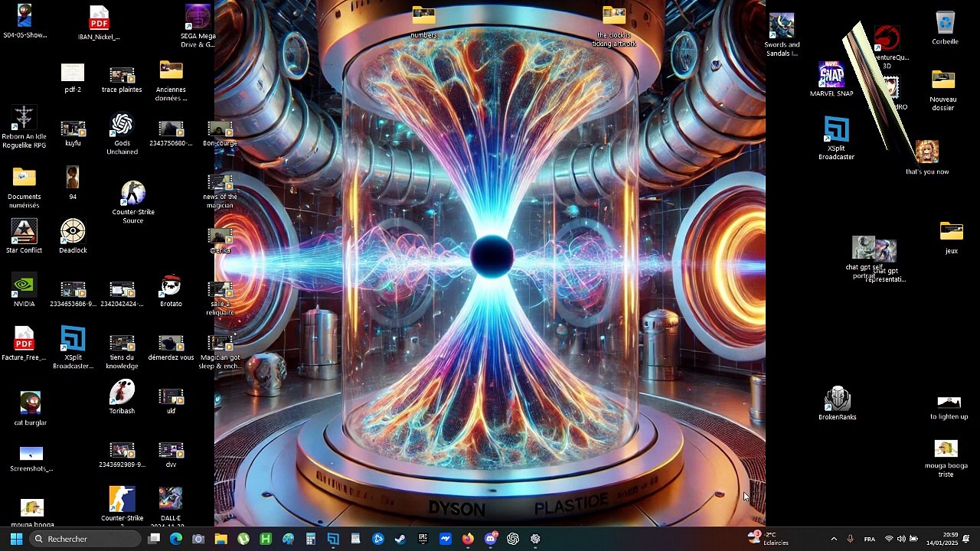
Task: Open the NVIDIA shortcut
Action: tap(24, 291)
